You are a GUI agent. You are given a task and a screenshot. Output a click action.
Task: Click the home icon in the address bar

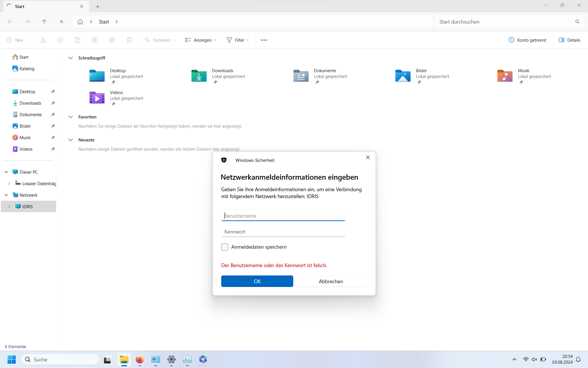point(80,22)
